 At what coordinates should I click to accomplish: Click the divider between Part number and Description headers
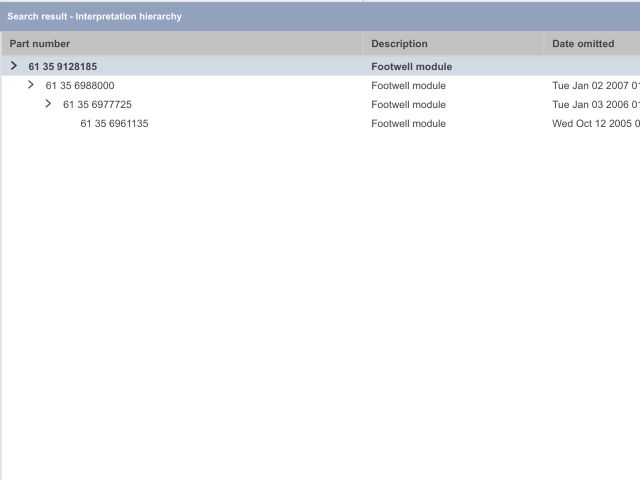click(363, 44)
